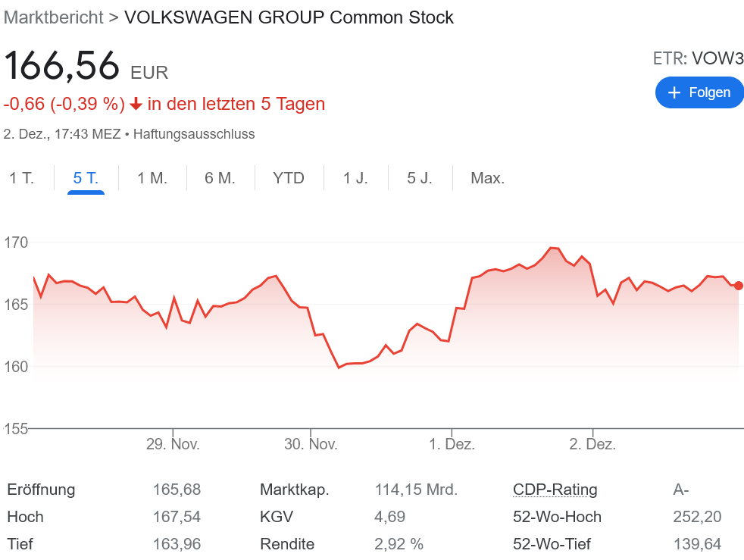This screenshot has height=560, width=744.
Task: Select the 5 T. time range tab
Action: [86, 179]
